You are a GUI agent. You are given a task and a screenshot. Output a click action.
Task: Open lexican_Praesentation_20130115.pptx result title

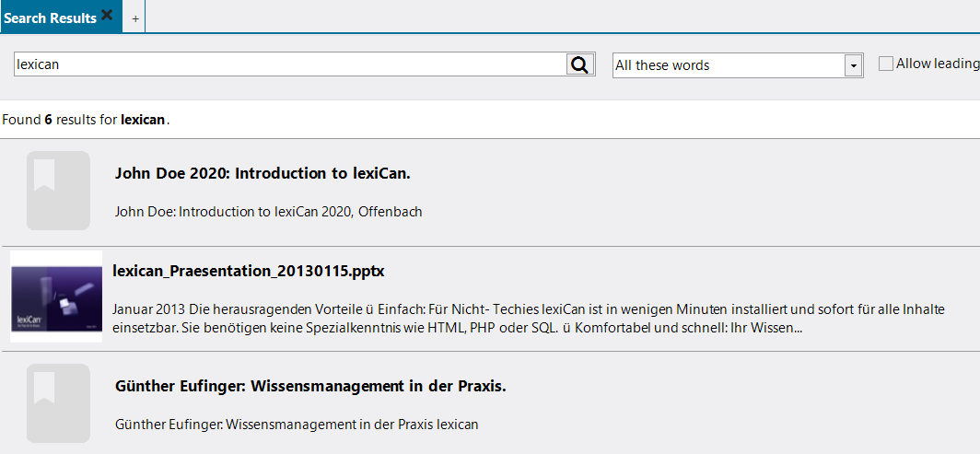pyautogui.click(x=248, y=272)
